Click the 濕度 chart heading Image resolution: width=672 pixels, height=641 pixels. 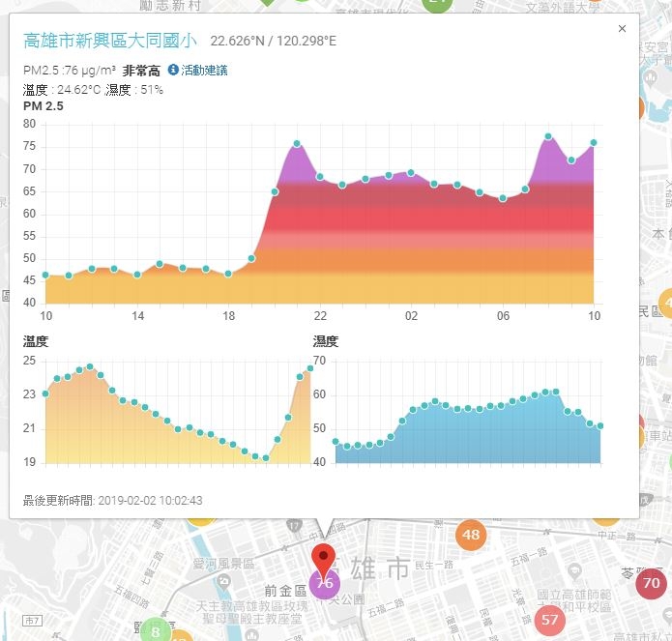tap(326, 341)
